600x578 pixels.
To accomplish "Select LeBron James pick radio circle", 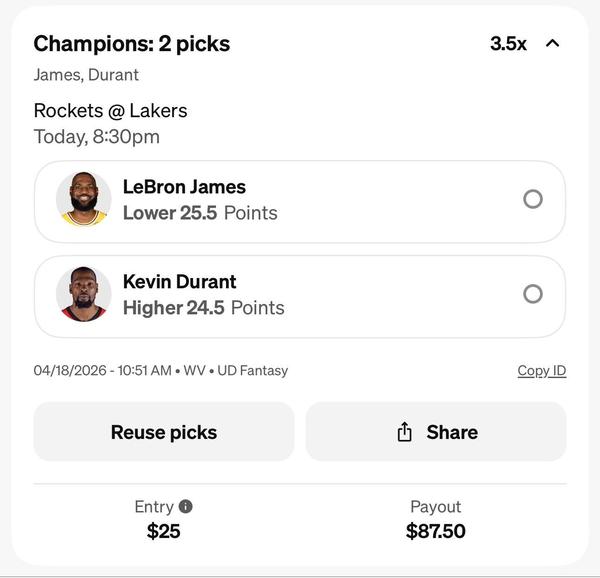I will click(x=533, y=199).
